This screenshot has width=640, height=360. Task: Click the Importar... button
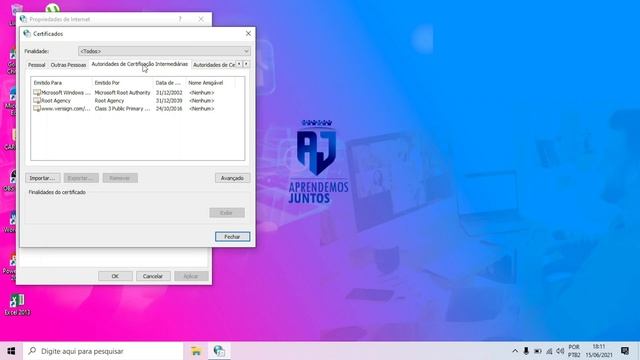(x=42, y=178)
